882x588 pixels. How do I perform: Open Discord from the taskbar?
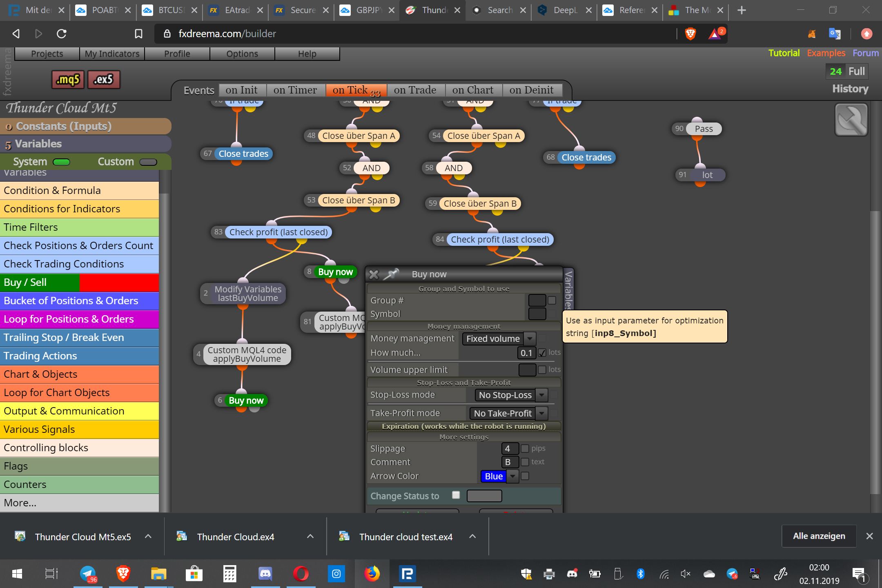[265, 574]
